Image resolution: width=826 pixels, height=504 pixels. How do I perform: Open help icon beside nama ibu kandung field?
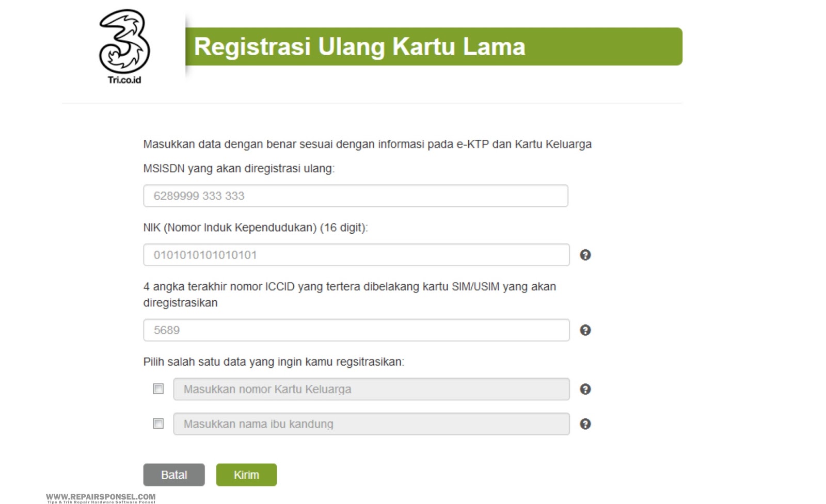585,424
